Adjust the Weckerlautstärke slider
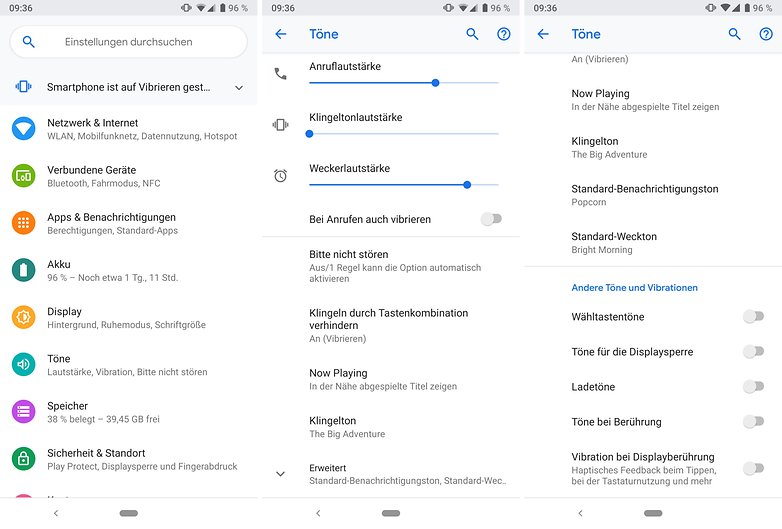Image resolution: width=782 pixels, height=529 pixels. (x=404, y=184)
